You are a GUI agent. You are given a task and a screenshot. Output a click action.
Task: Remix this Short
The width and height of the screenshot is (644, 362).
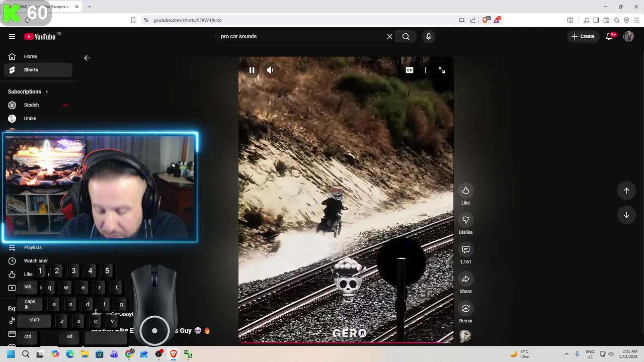point(466,308)
